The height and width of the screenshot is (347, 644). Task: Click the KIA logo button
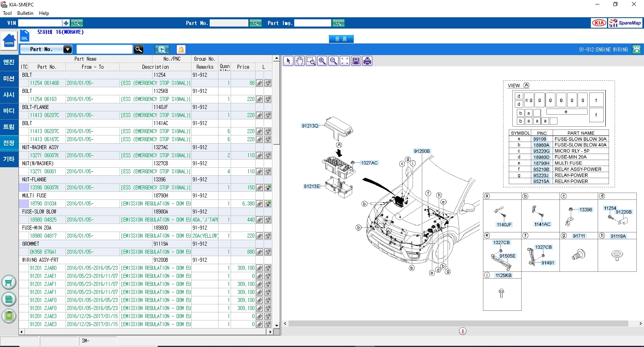click(599, 23)
